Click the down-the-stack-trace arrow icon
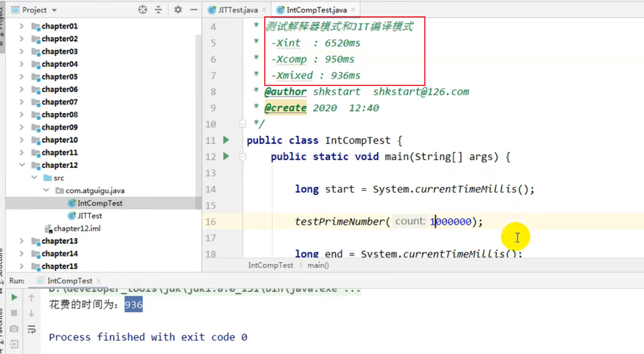This screenshot has width=644, height=354. pyautogui.click(x=32, y=313)
